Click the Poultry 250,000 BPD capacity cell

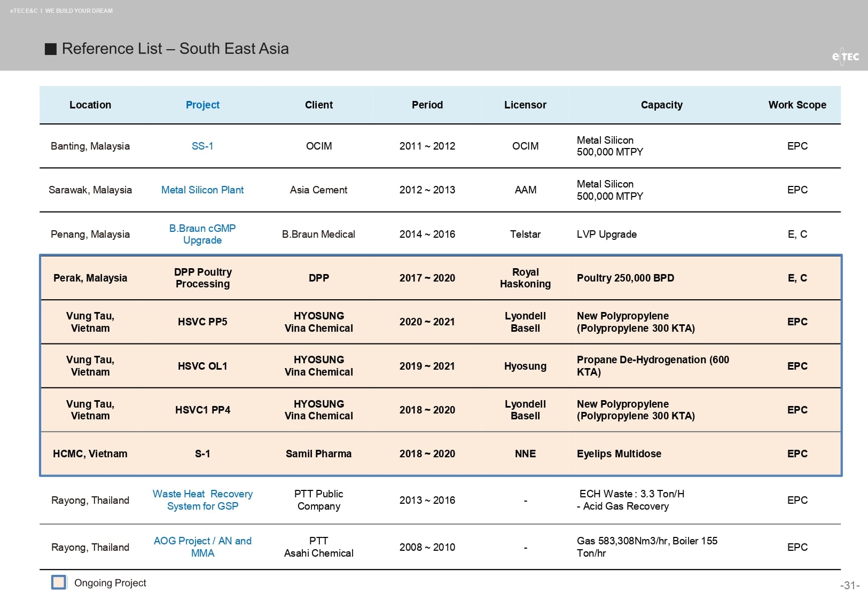pos(625,278)
